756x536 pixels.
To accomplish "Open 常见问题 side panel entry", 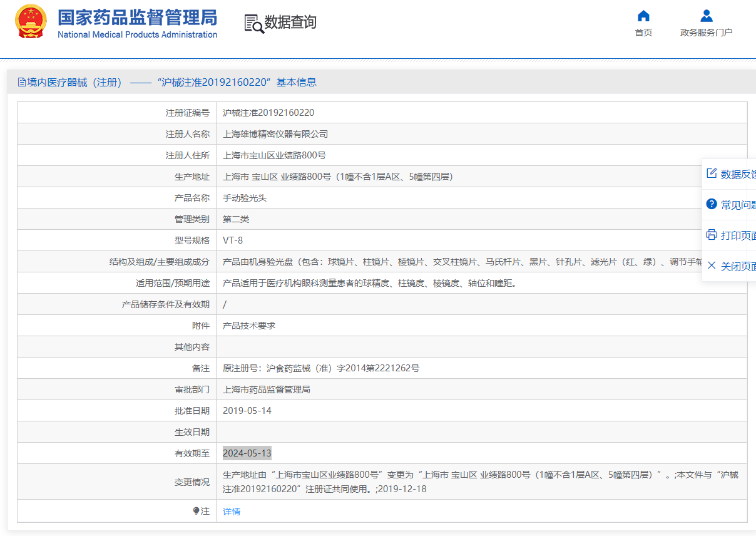I will tap(730, 205).
